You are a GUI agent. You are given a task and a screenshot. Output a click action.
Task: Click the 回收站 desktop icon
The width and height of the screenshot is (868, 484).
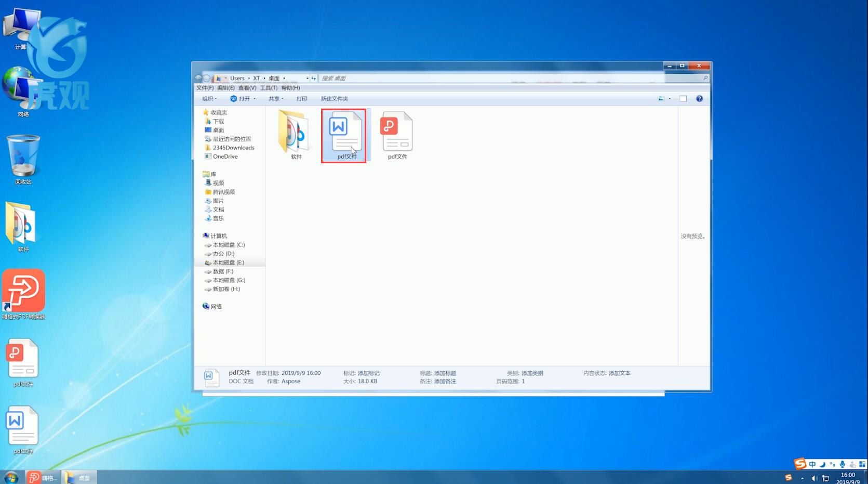[23, 160]
